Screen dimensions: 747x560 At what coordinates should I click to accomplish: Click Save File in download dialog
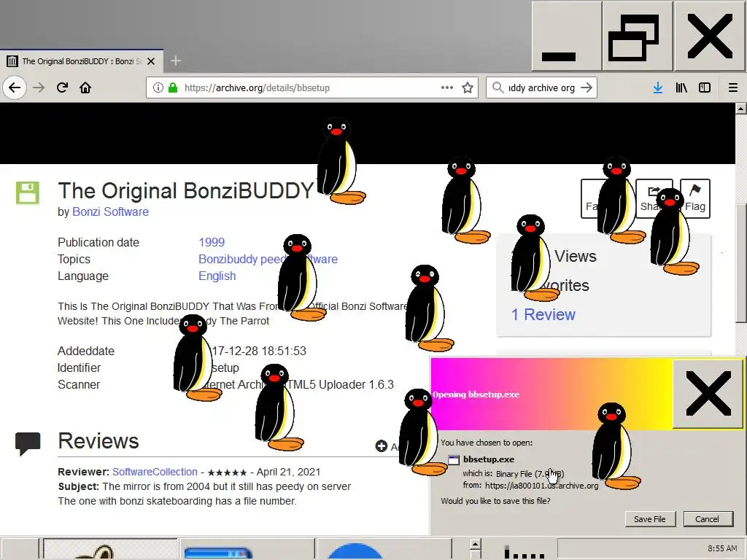650,519
